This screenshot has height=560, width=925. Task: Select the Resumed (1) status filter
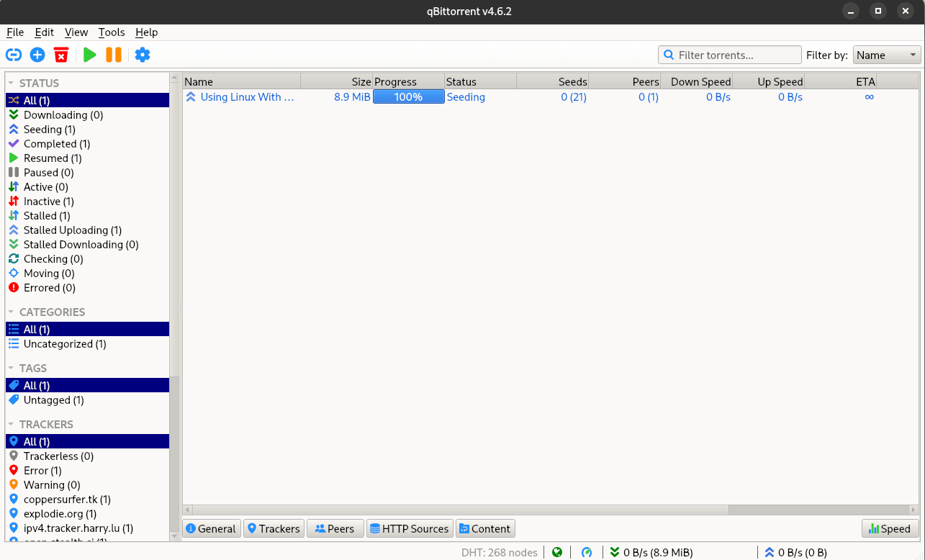coord(88,158)
